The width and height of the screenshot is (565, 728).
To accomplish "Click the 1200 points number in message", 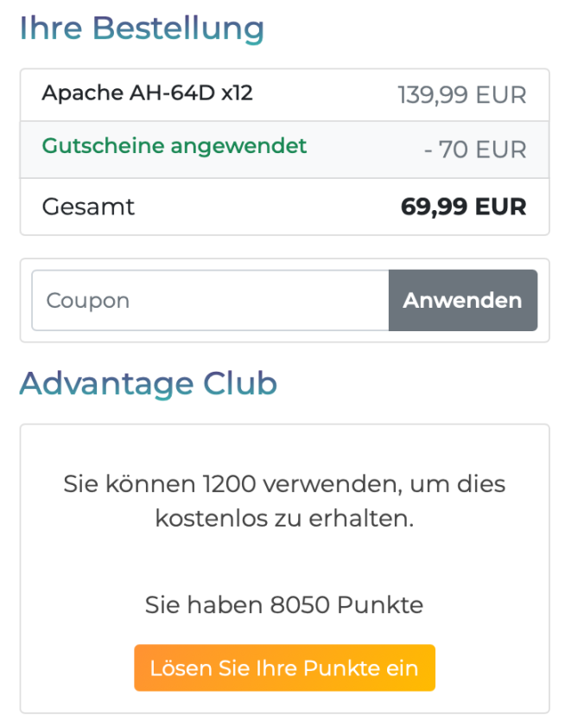I will (229, 484).
